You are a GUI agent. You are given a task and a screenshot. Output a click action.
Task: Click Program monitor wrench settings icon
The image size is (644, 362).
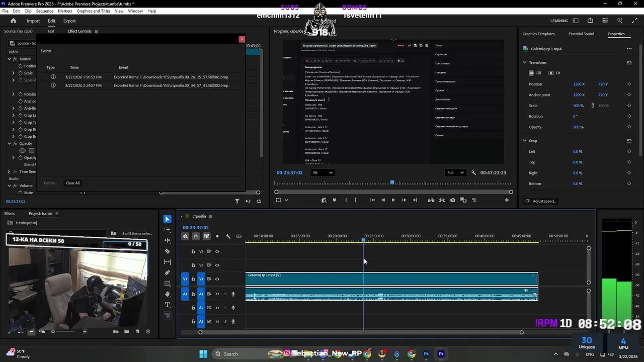(473, 172)
